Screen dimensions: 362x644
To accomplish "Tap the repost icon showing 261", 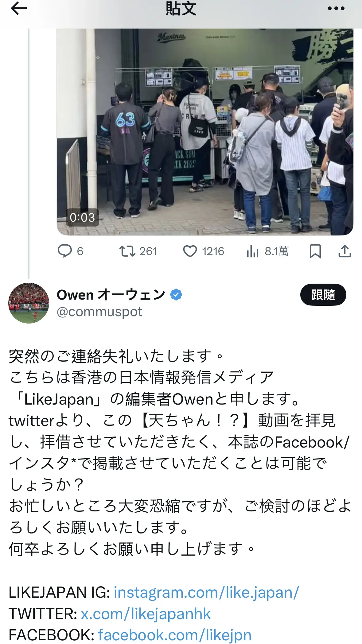I will tap(127, 251).
